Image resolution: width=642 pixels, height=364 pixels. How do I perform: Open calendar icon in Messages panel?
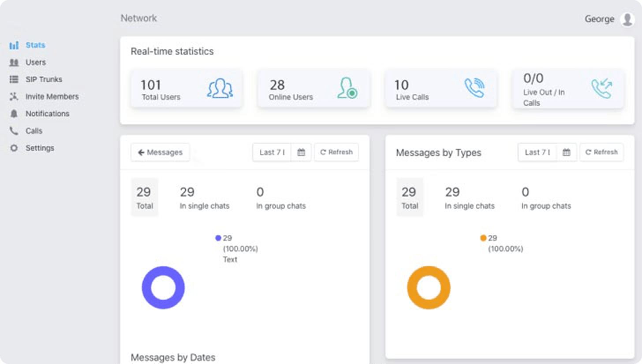point(301,152)
